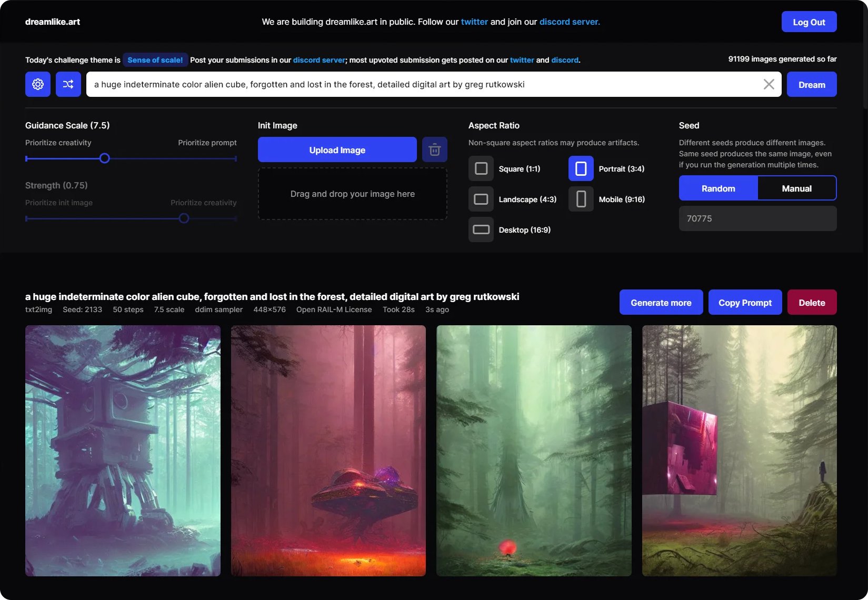This screenshot has width=868, height=600.
Task: Clear the prompt with the X icon
Action: pyautogui.click(x=769, y=84)
